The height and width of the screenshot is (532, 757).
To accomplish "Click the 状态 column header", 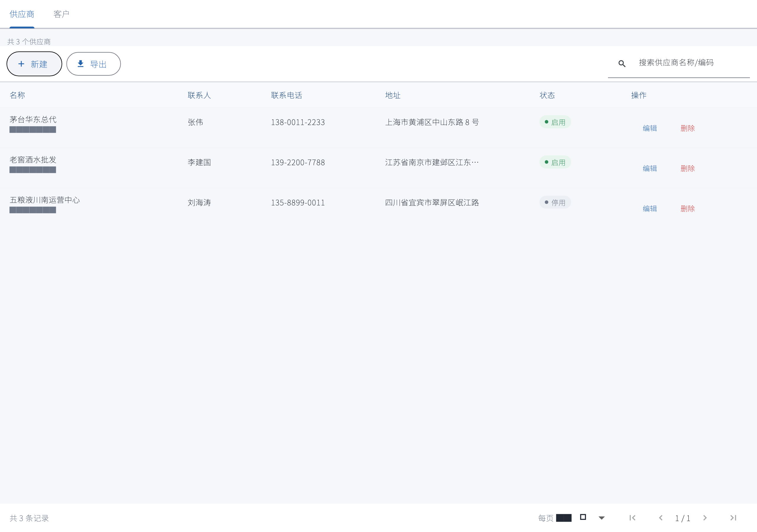I will tap(547, 95).
